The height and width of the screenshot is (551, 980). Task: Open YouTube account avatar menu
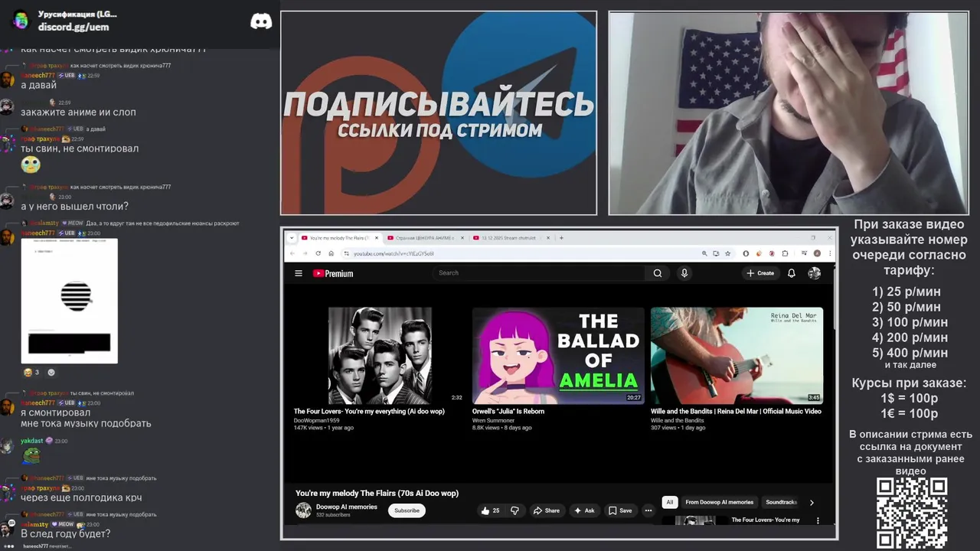(814, 273)
